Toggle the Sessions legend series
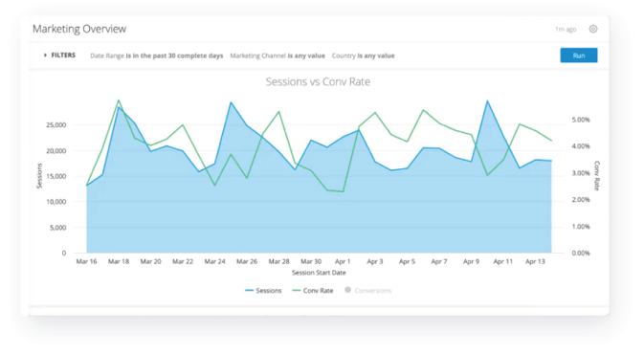 [263, 290]
